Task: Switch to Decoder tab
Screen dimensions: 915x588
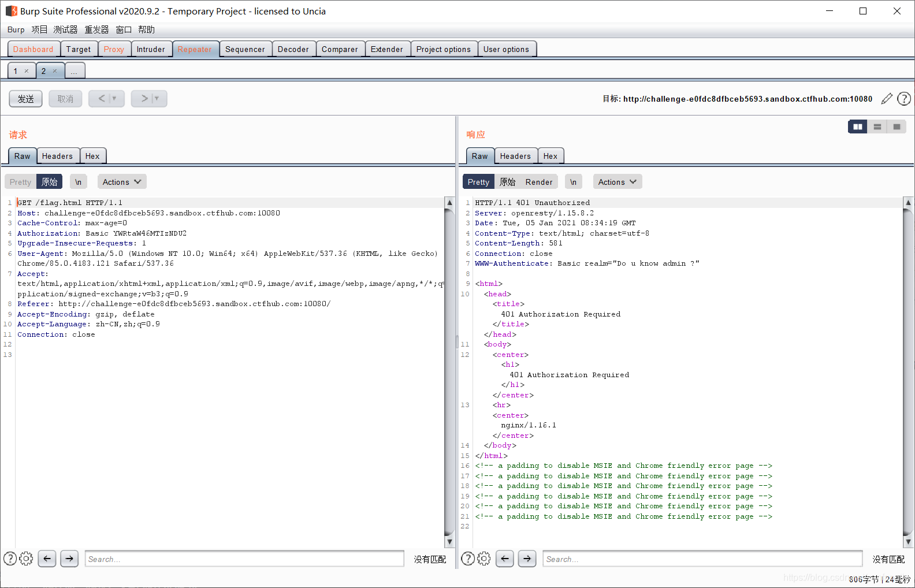Action: click(293, 49)
